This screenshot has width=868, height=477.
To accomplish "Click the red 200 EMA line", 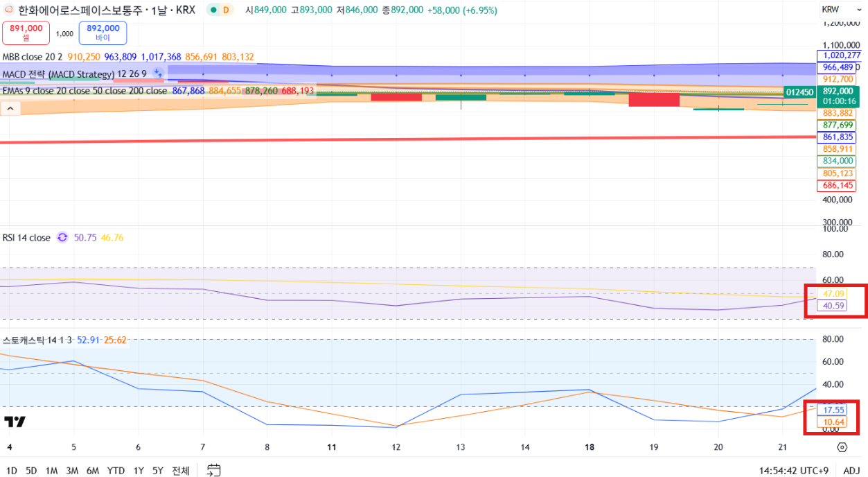I will (409, 139).
